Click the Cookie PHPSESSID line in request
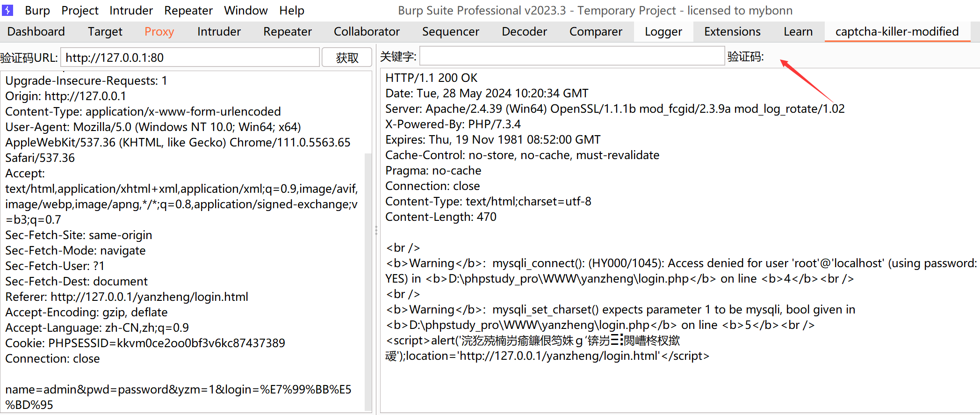This screenshot has height=415, width=980. click(145, 343)
